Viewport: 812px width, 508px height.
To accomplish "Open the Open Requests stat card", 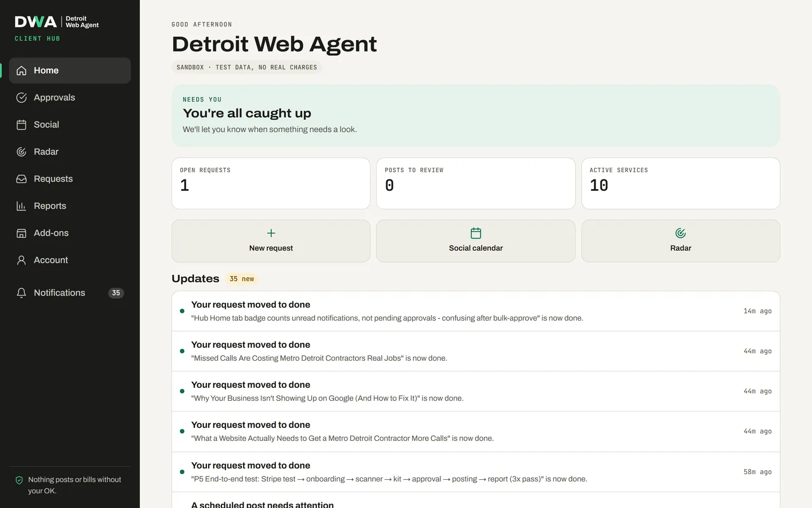I will [x=271, y=183].
